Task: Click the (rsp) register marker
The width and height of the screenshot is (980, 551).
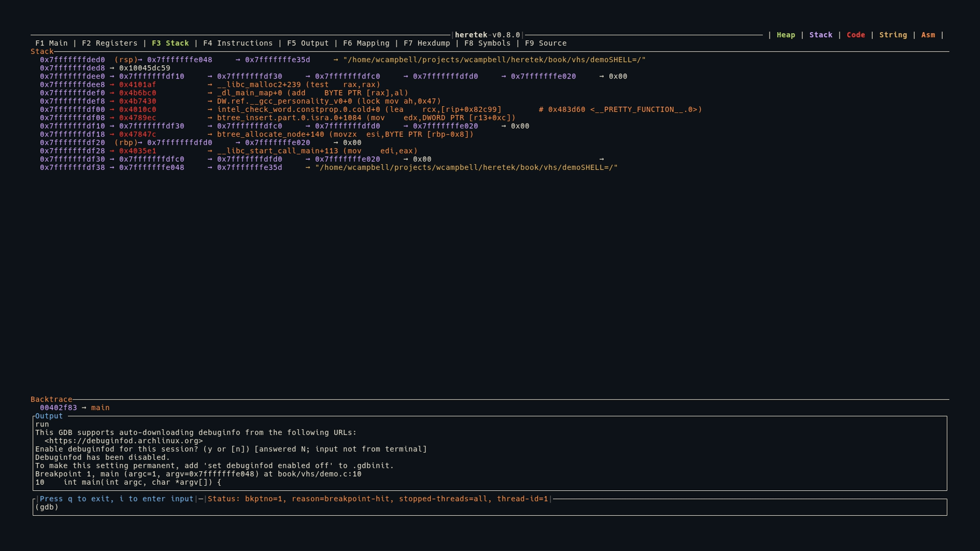Action: [126, 60]
